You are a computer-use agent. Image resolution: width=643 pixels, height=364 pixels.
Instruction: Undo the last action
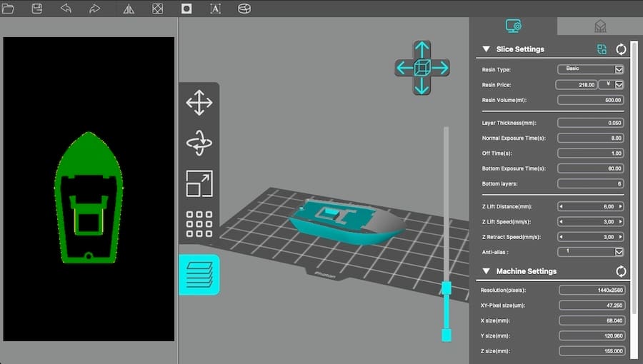[66, 9]
